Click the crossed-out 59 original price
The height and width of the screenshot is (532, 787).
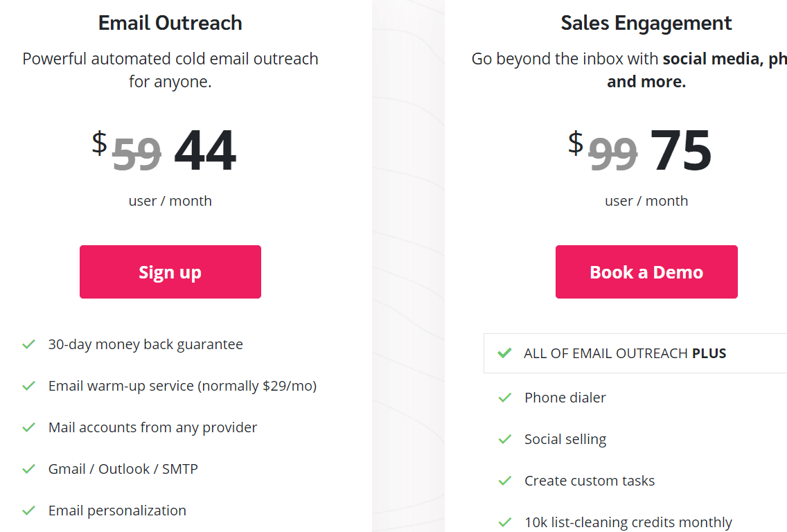[x=136, y=154]
